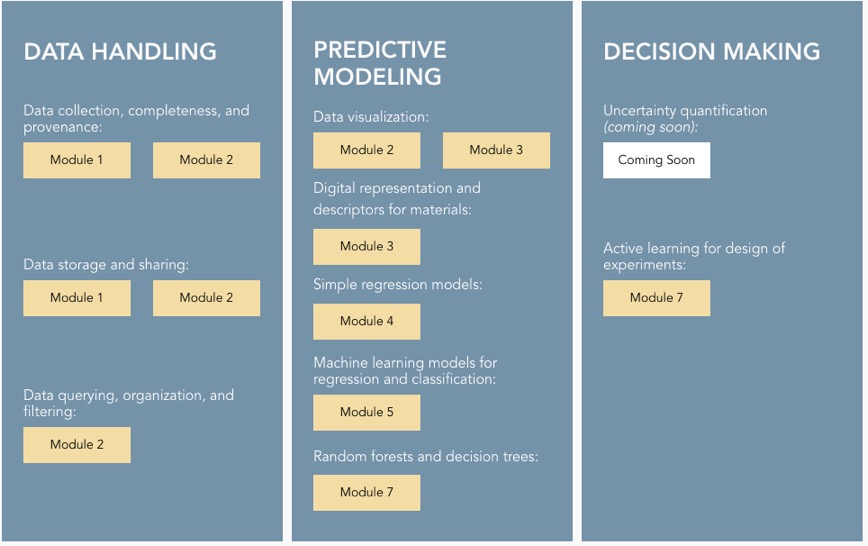The height and width of the screenshot is (546, 868).
Task: Select Module 2 under Data storage and sharing
Action: [206, 298]
